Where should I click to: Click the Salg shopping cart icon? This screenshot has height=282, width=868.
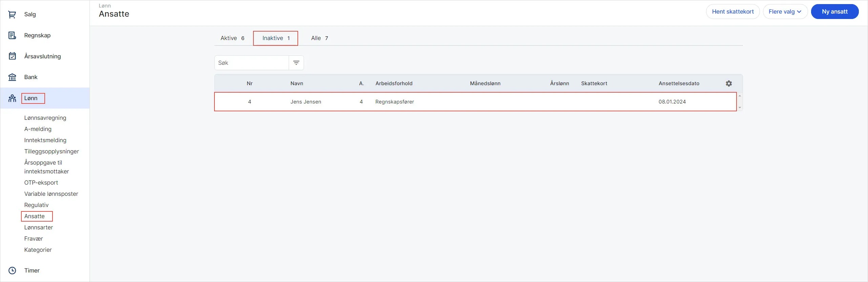coord(12,14)
